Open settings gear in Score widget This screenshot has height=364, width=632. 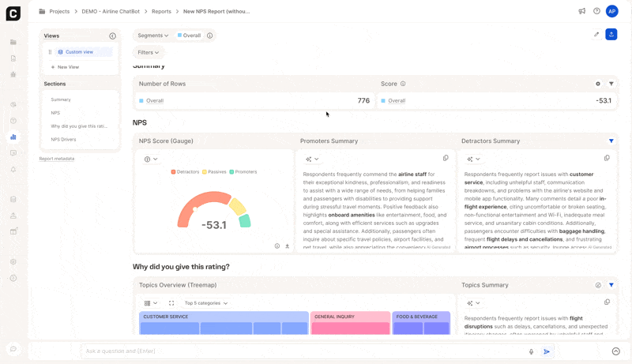598,84
